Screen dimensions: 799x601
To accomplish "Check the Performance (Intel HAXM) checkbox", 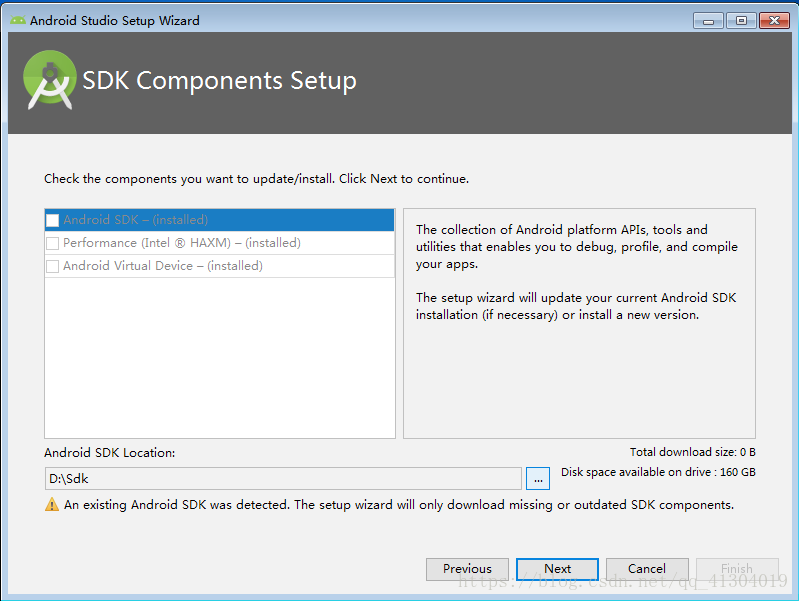I will point(52,243).
